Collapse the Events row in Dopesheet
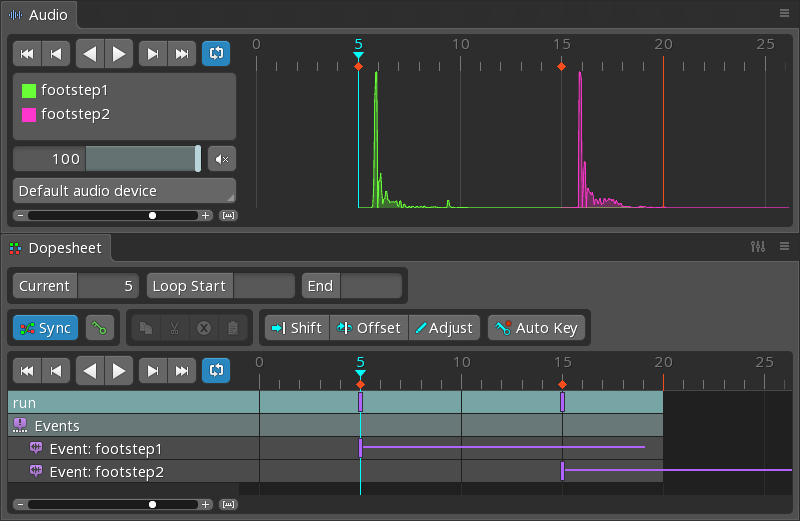 20,426
